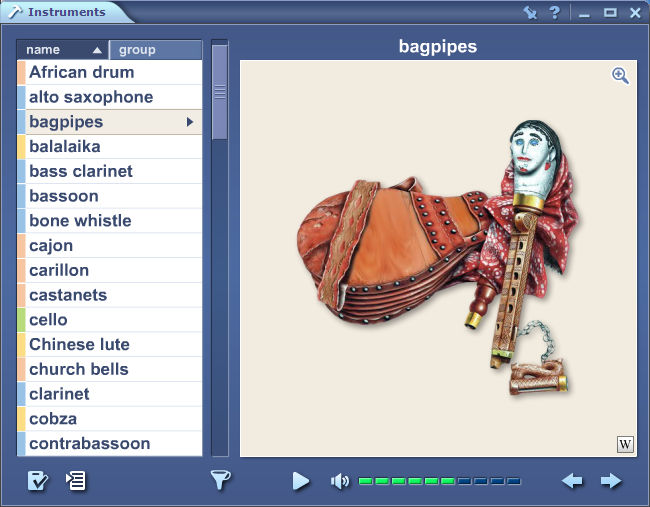This screenshot has height=507, width=650.
Task: Sort list by the name column header
Action: (62, 50)
